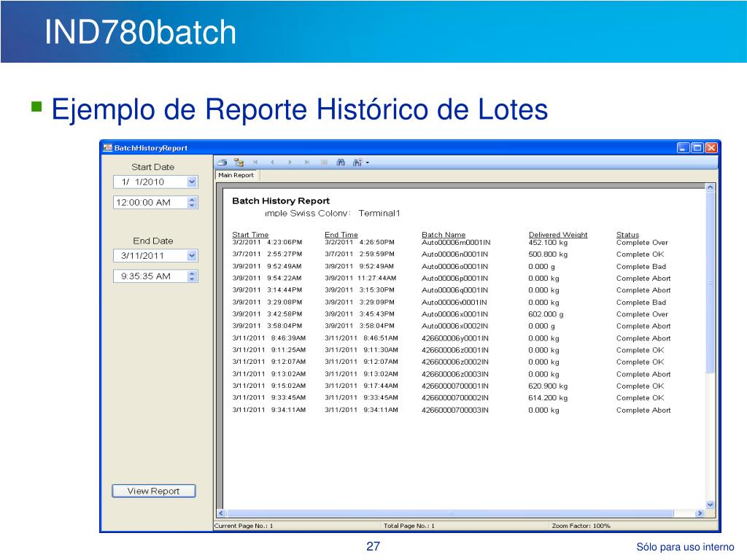The image size is (747, 560).
Task: Click delivered weight 620.900 kg
Action: coord(548,386)
